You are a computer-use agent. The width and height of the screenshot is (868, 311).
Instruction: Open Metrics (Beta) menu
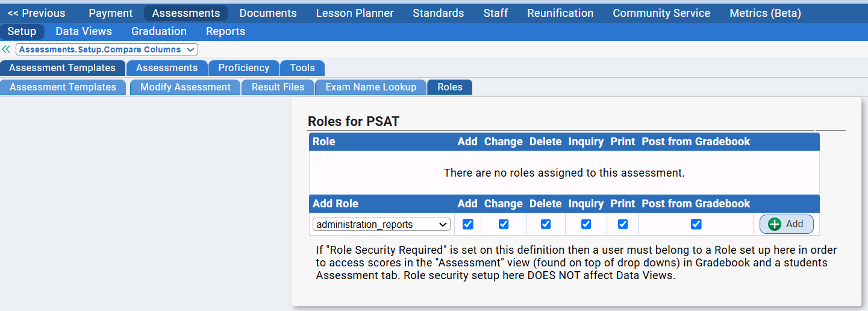click(x=765, y=13)
